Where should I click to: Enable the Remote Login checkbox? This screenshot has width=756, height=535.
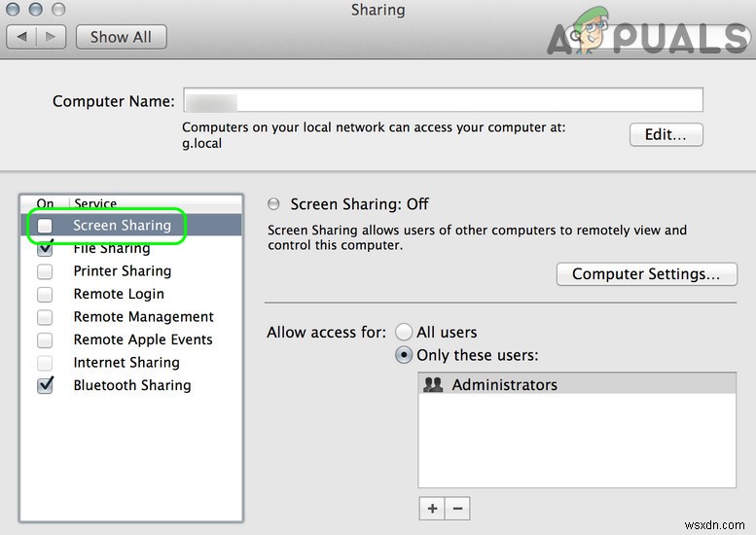click(x=45, y=295)
